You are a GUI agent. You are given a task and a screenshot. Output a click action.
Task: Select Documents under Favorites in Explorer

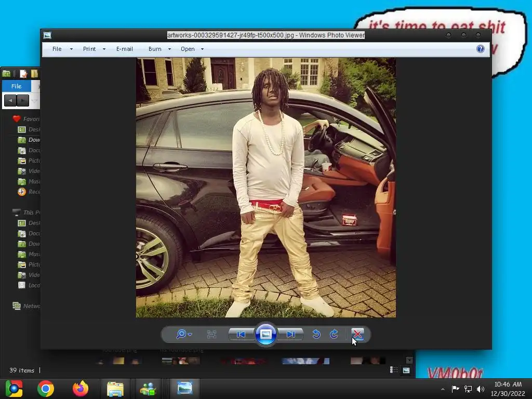29,150
